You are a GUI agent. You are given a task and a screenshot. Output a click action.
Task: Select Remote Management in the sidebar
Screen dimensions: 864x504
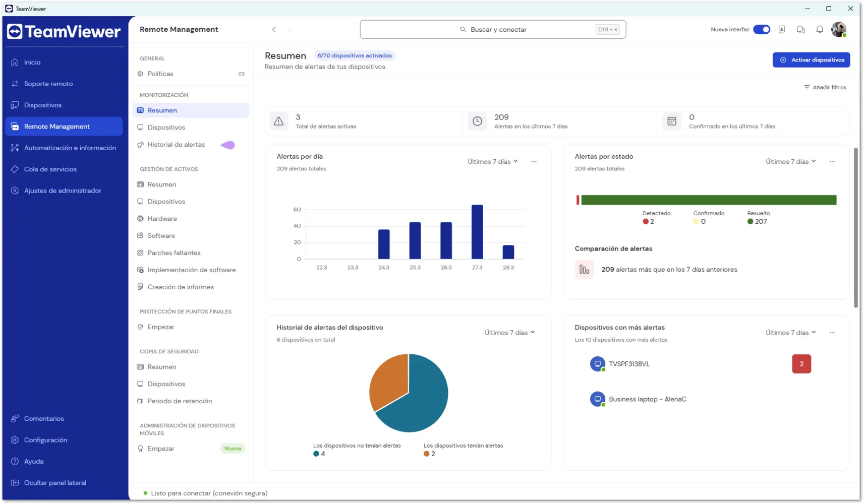(x=64, y=127)
